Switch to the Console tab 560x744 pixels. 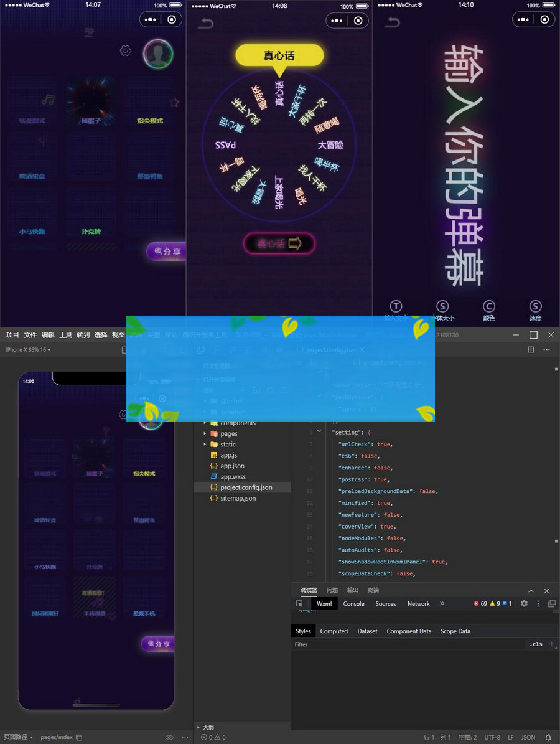click(353, 603)
